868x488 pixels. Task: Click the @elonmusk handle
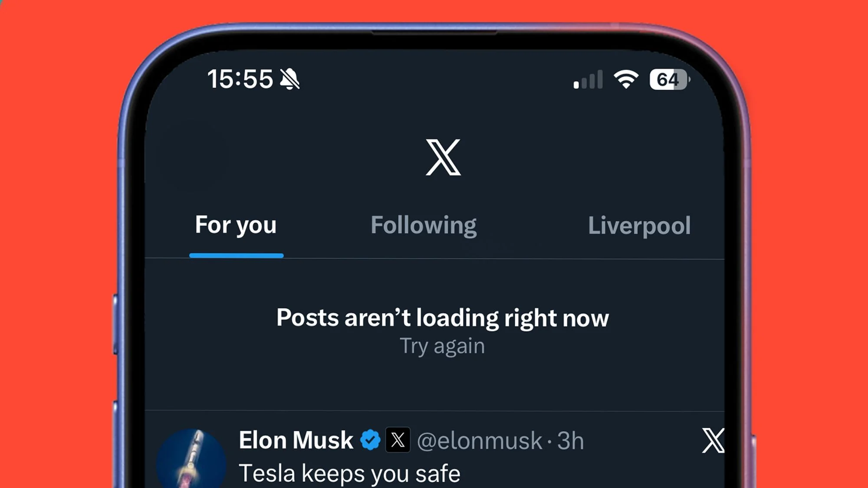(479, 441)
